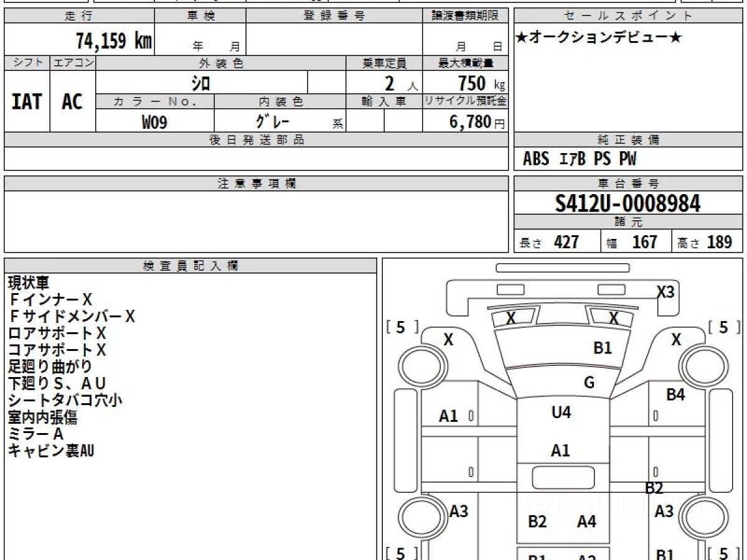Select the note 室内内張傷
Viewport: 747px width, 560px height.
(42, 417)
